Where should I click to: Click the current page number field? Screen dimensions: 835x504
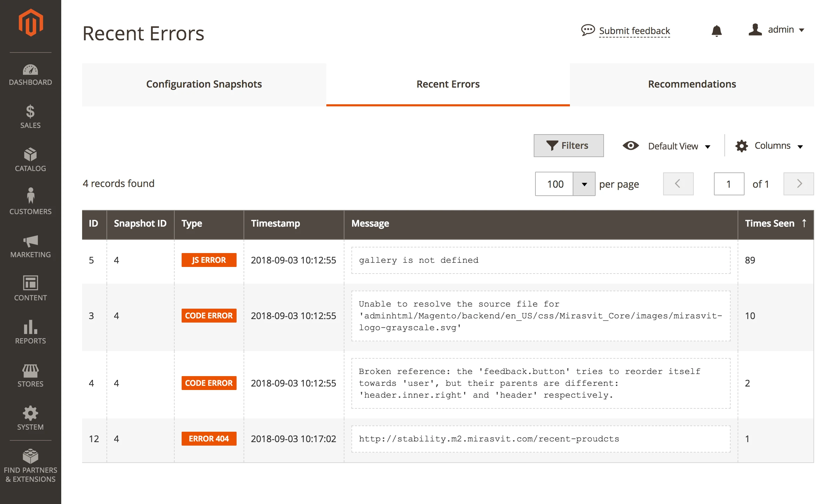coord(729,184)
